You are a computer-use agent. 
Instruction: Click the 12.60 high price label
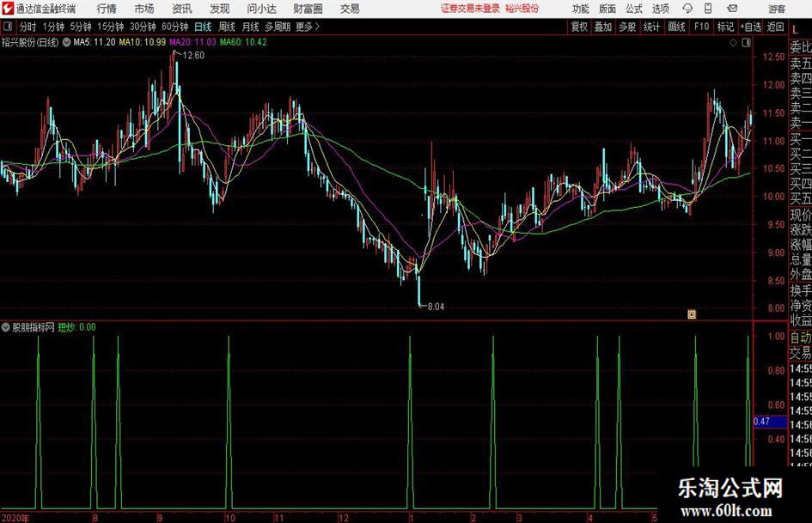(193, 56)
